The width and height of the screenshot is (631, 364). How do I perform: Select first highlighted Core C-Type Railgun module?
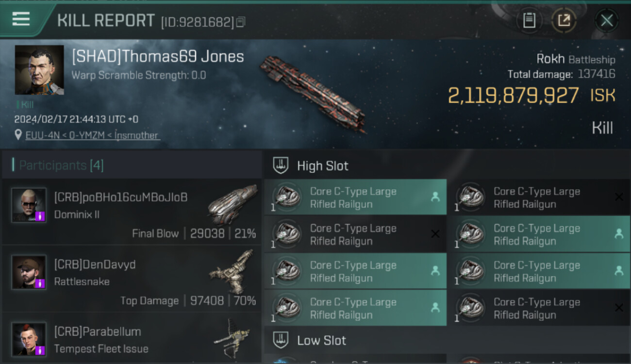point(355,198)
